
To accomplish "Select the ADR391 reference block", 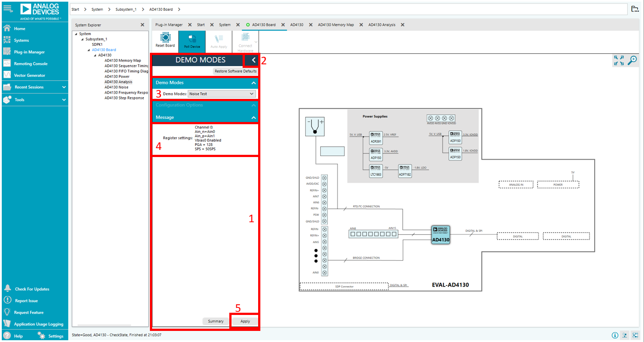I will [x=376, y=138].
